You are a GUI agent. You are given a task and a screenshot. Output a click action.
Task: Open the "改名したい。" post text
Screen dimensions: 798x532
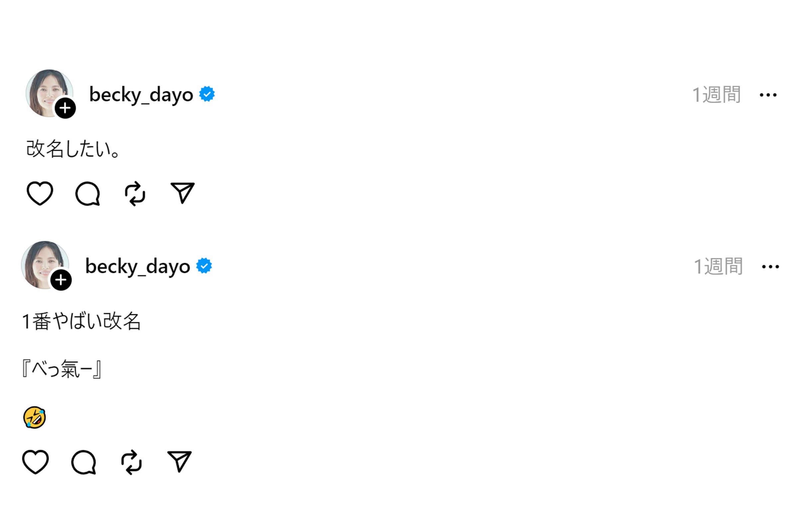point(73,149)
